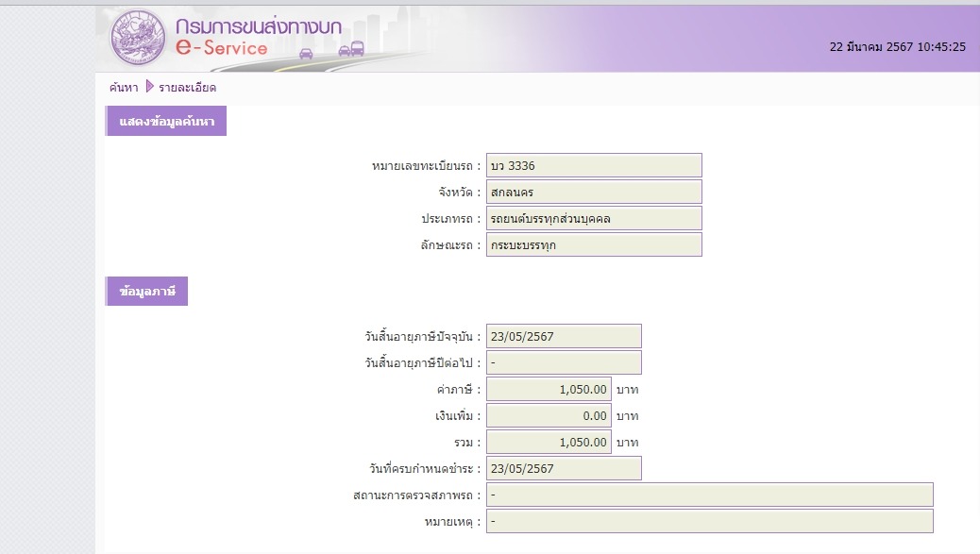Click the บาท unit beside รวม

tap(628, 443)
